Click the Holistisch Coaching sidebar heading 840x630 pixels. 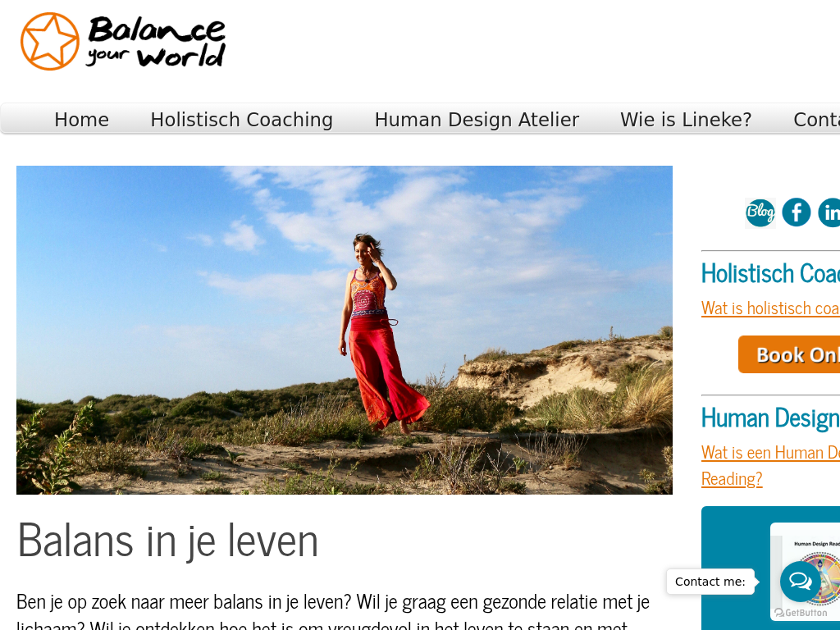tap(770, 273)
